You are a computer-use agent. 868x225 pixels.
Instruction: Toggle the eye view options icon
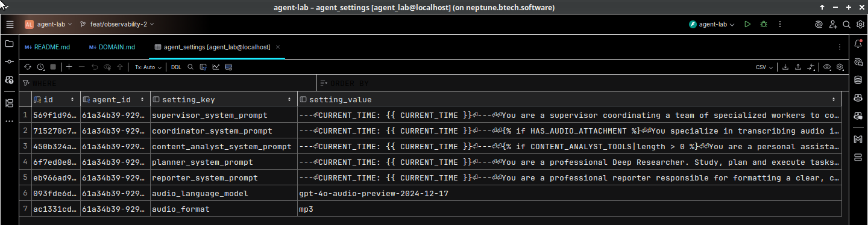tap(827, 67)
